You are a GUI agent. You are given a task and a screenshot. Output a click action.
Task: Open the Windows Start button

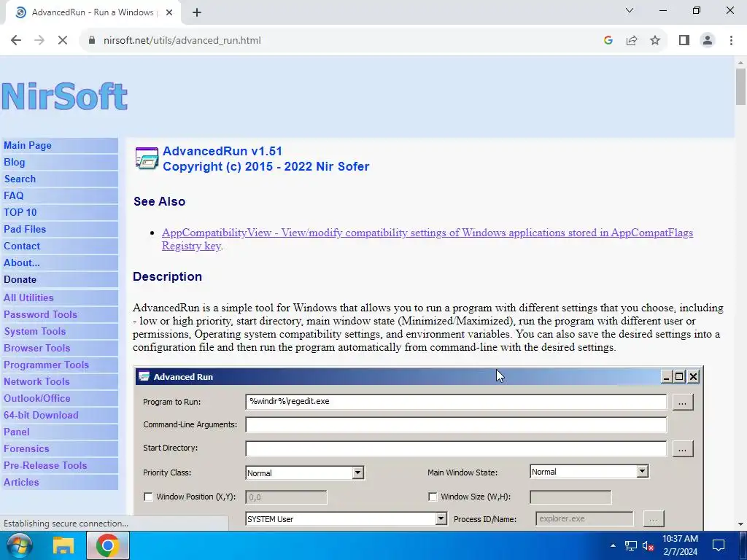[x=18, y=545]
